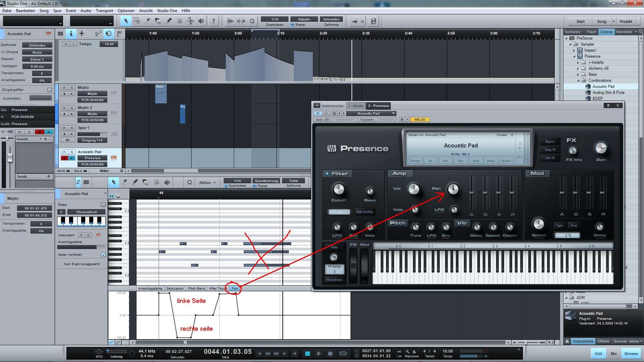Select the range selection tool
The image size is (644, 362).
pos(137,21)
